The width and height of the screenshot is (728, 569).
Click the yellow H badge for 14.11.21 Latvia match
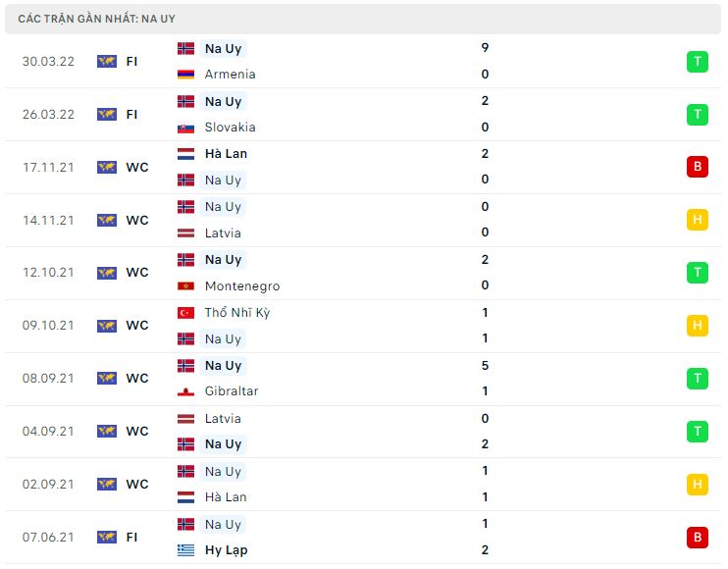click(x=698, y=220)
